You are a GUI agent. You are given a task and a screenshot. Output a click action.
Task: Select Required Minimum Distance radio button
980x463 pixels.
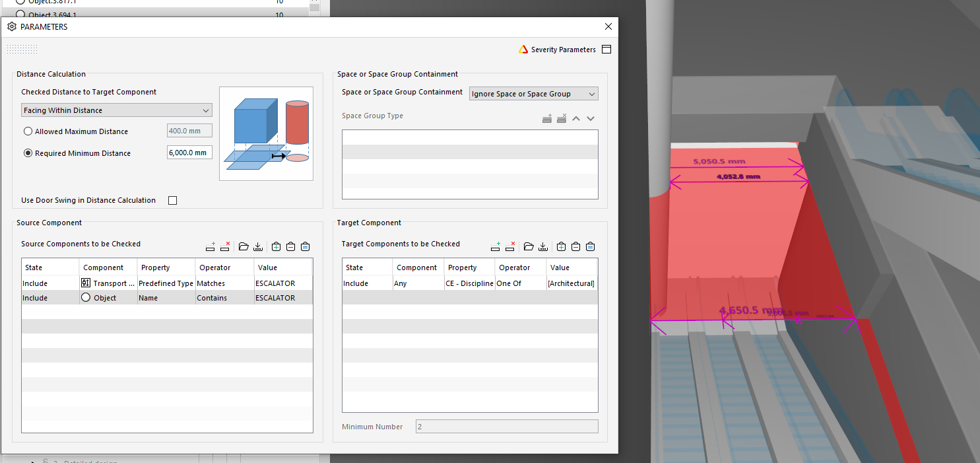(28, 153)
